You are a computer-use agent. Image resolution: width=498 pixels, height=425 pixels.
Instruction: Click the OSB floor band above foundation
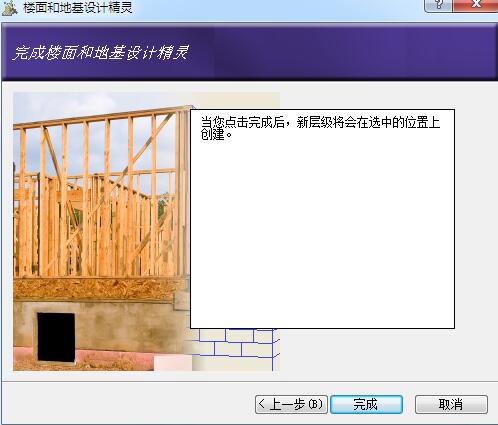coord(100,288)
